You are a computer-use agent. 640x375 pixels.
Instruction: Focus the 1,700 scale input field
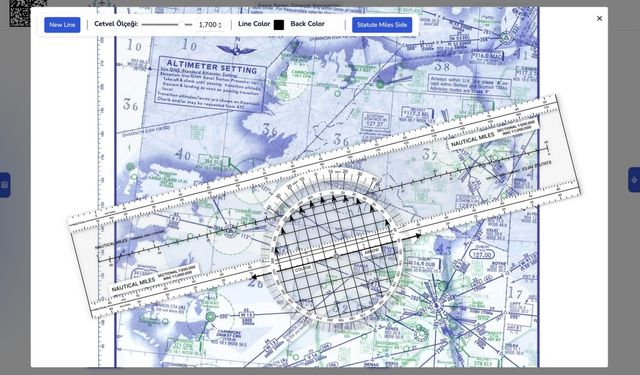coord(210,25)
